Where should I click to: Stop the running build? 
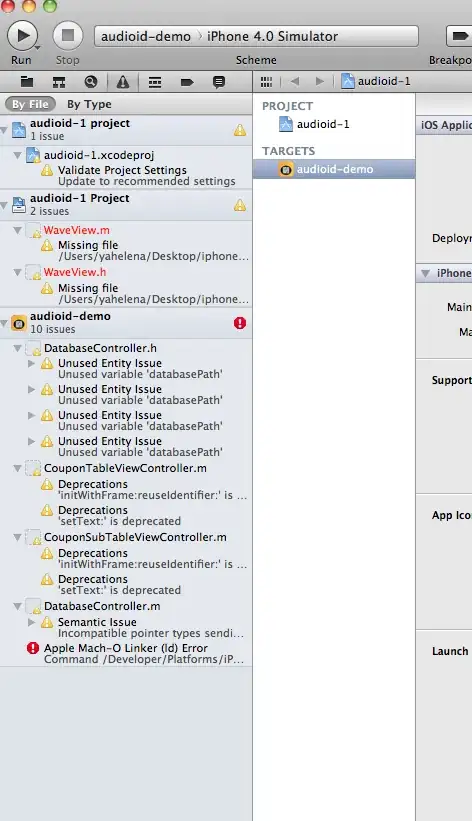pos(68,36)
